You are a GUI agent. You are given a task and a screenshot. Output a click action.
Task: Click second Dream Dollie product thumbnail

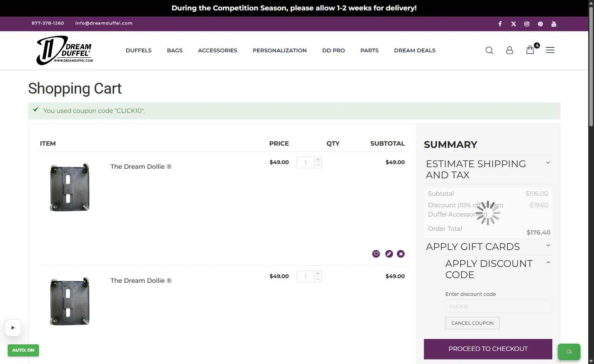[x=70, y=301]
